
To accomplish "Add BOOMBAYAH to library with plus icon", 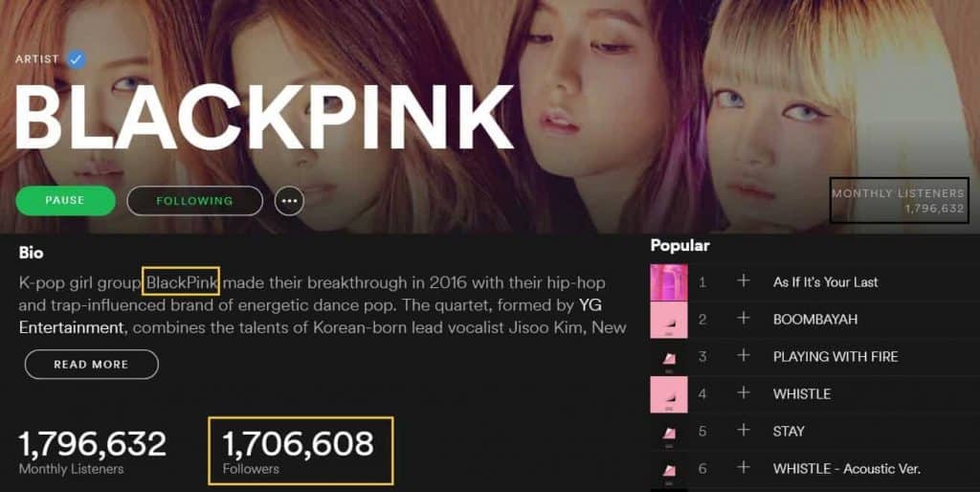I will click(743, 318).
